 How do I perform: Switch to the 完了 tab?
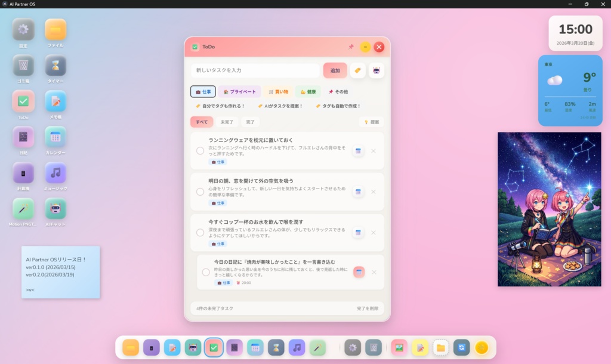tap(250, 121)
